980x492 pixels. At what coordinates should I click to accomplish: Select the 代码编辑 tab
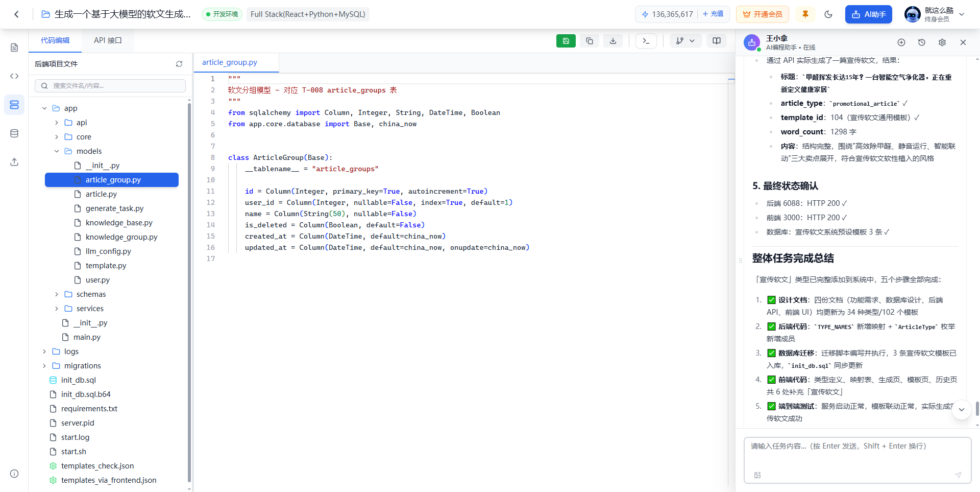tap(55, 40)
